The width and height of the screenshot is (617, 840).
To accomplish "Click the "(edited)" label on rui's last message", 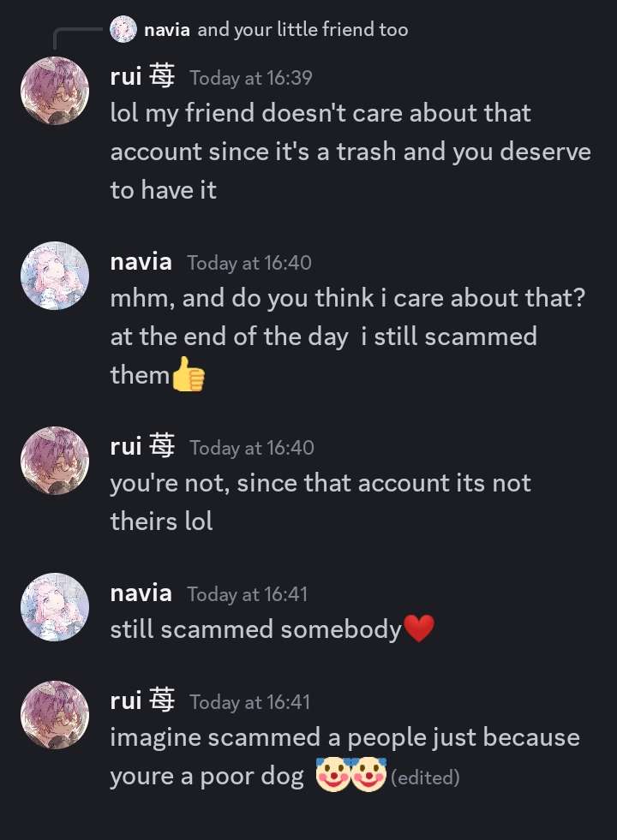I will pyautogui.click(x=425, y=777).
